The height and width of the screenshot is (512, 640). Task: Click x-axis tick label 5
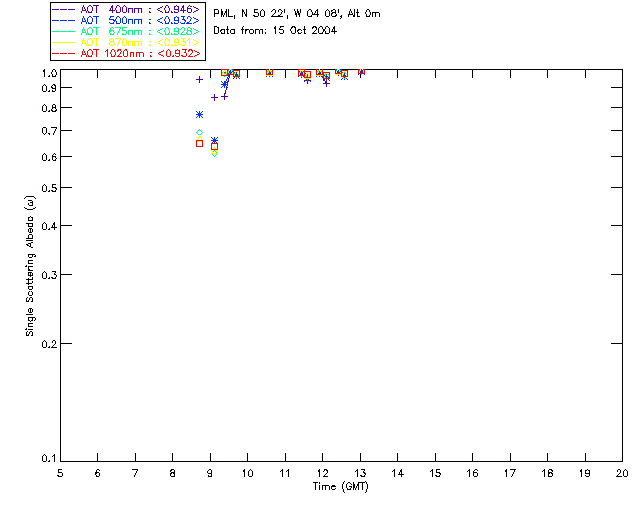pos(60,473)
